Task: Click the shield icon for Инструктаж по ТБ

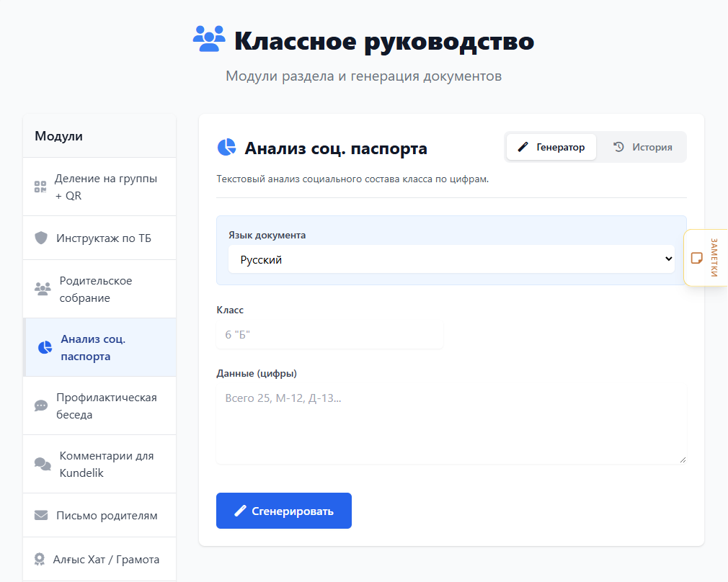Action: click(41, 238)
